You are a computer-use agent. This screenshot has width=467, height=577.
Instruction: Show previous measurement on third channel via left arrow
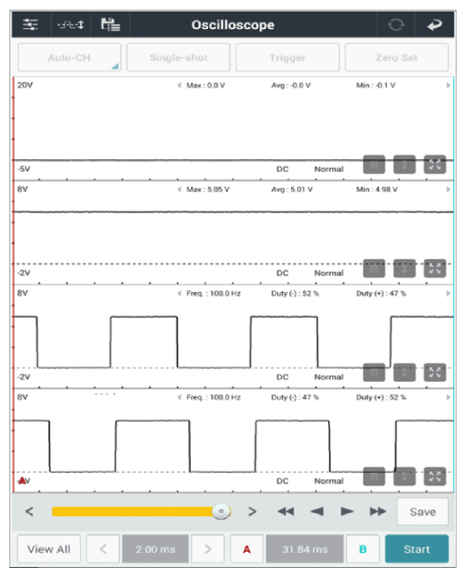179,293
